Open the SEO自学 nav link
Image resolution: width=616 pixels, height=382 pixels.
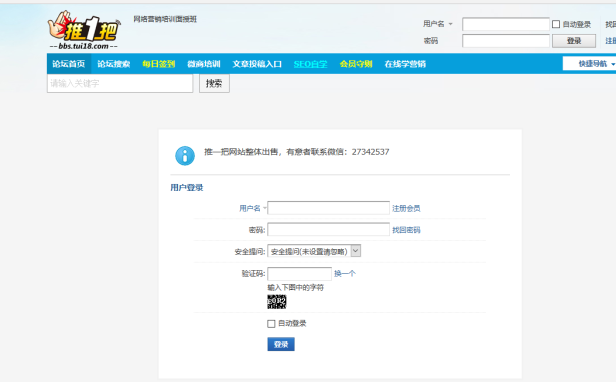tap(310, 64)
